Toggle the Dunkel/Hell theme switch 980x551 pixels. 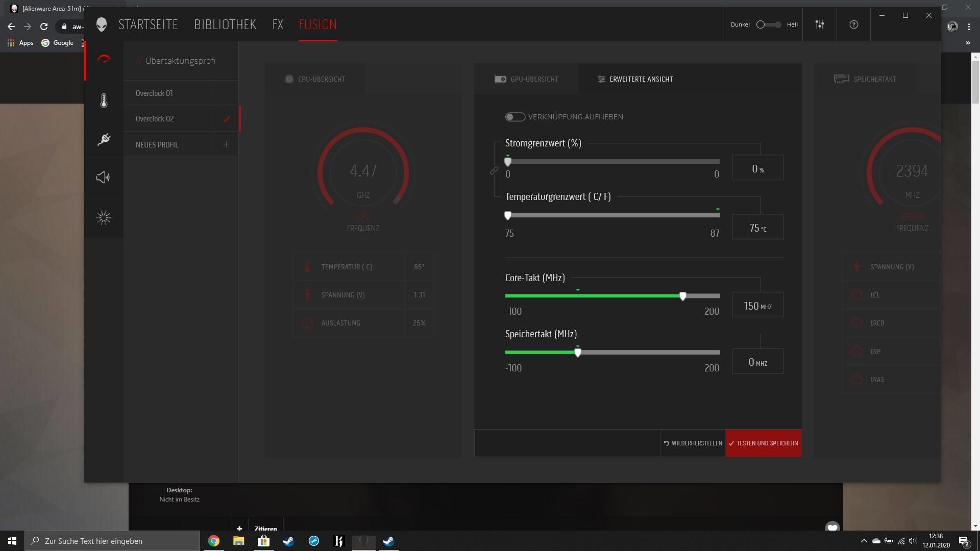(768, 24)
